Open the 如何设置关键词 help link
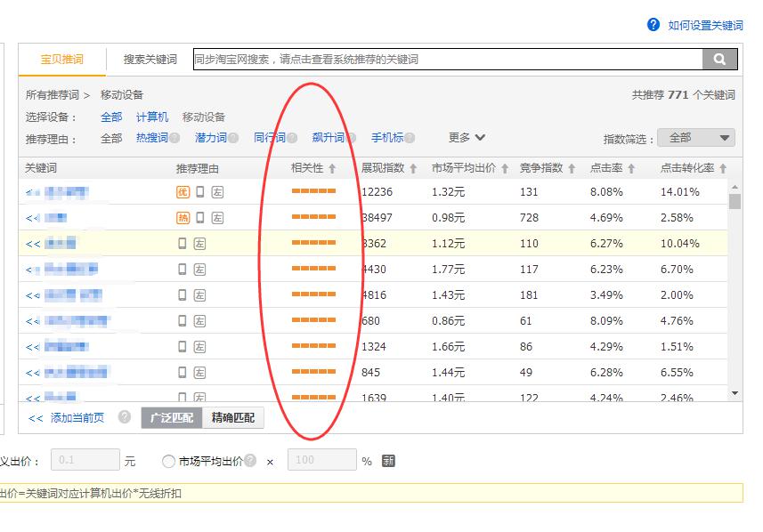763x532 pixels. [705, 26]
